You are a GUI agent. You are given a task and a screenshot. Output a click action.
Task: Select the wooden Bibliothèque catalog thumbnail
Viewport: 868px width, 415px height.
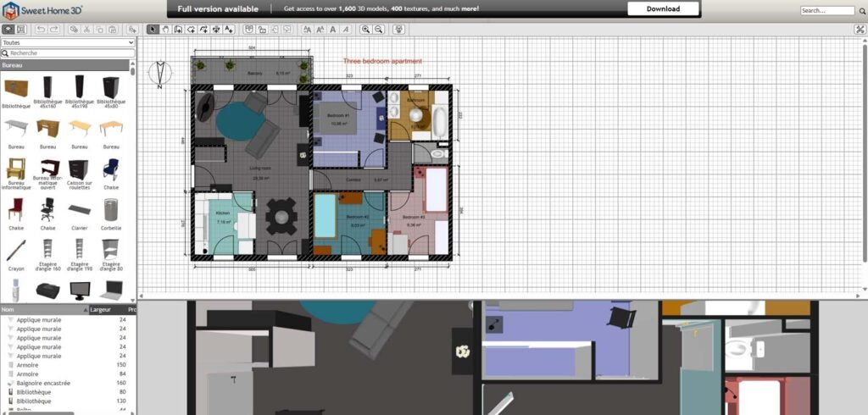[16, 89]
